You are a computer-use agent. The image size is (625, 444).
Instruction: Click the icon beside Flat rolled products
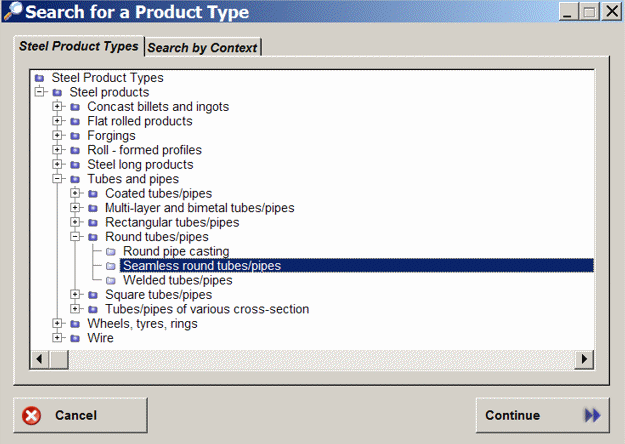pyautogui.click(x=75, y=121)
